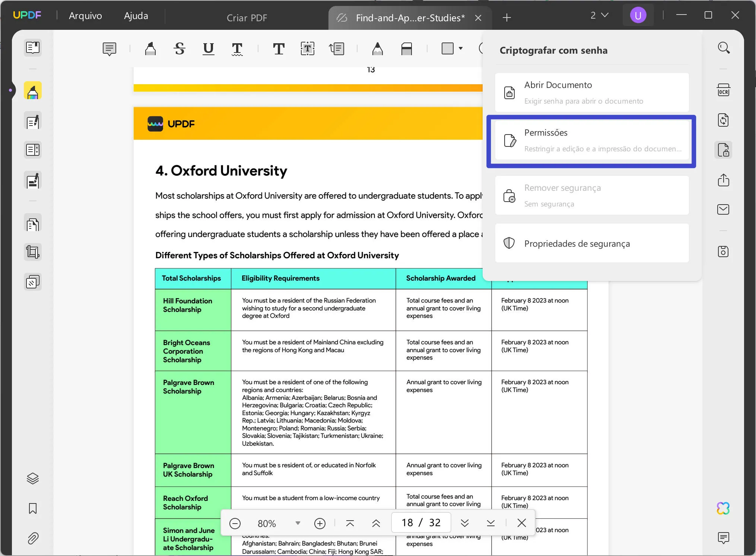Click the Reach Oxford Scholarship cell
756x556 pixels.
[x=193, y=502]
